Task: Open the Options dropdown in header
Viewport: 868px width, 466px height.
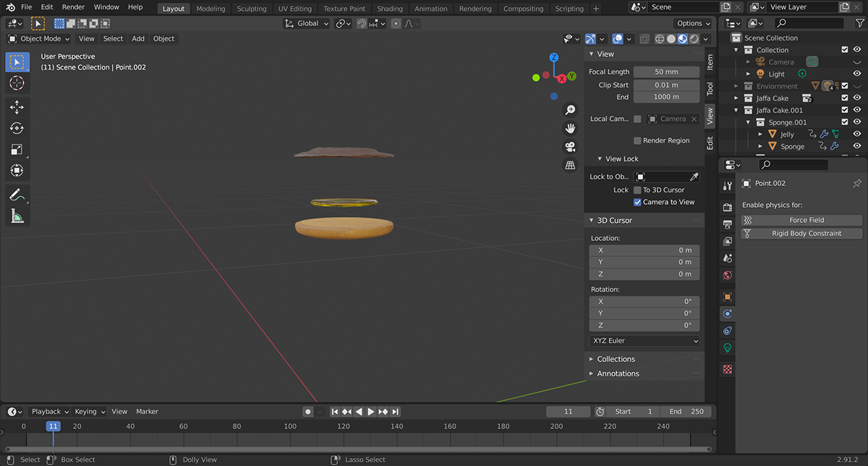Action: click(x=694, y=23)
